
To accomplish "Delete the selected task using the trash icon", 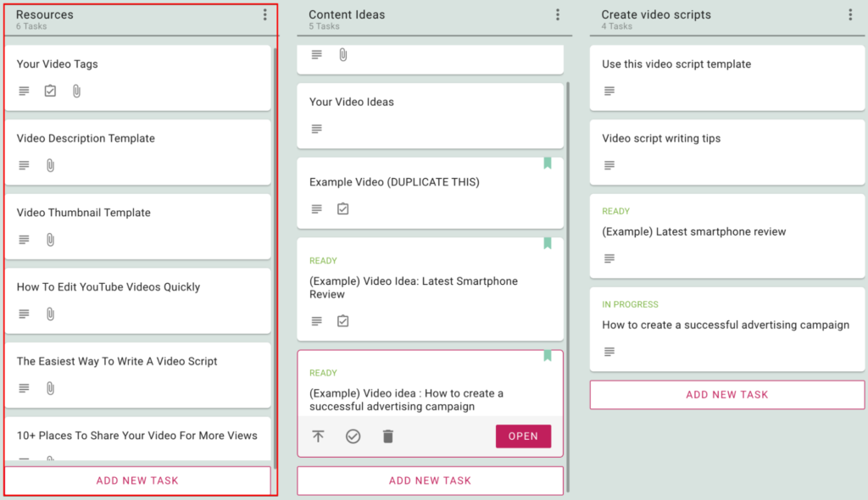I will click(388, 436).
